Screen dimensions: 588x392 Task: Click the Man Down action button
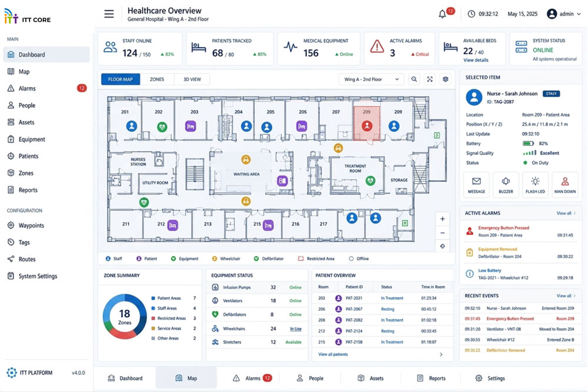click(x=564, y=185)
